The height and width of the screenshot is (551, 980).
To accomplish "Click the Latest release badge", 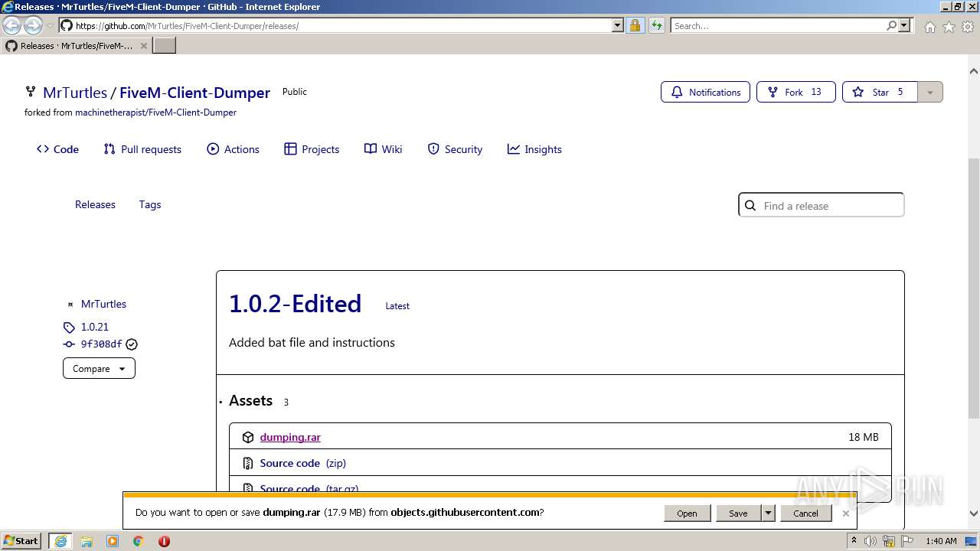I will pyautogui.click(x=397, y=305).
